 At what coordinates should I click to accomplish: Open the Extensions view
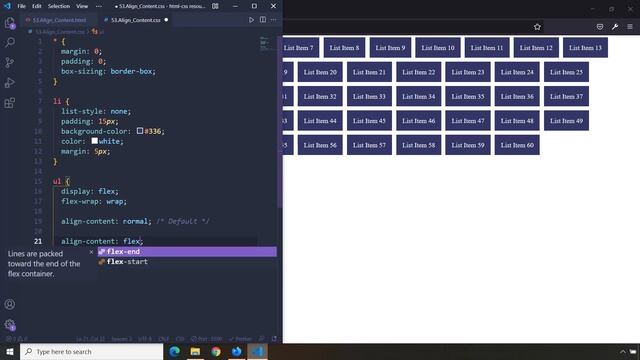point(10,102)
